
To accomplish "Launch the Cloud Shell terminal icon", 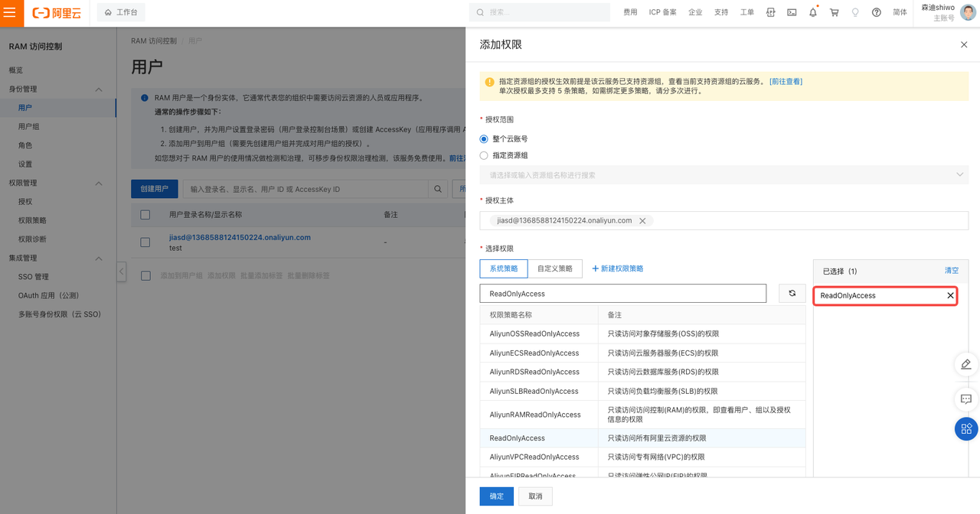I will click(x=792, y=12).
